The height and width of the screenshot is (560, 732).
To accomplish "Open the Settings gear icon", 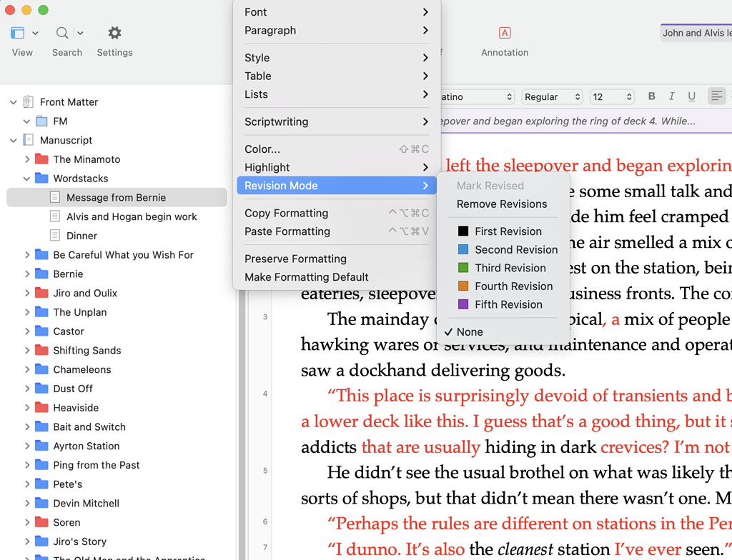I will coord(114,32).
